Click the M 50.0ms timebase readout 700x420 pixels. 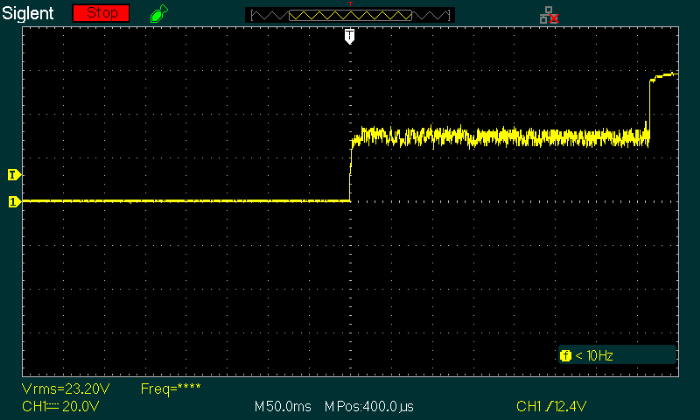tap(283, 407)
